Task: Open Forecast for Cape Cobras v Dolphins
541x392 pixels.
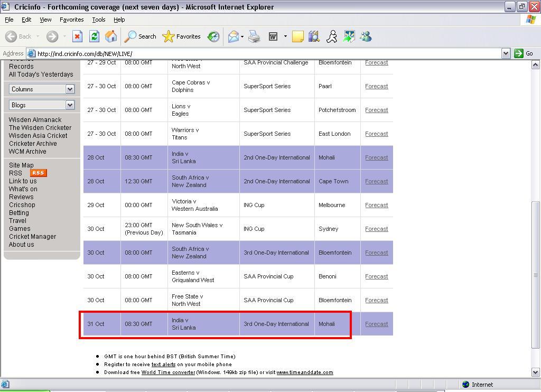Action: (x=376, y=86)
